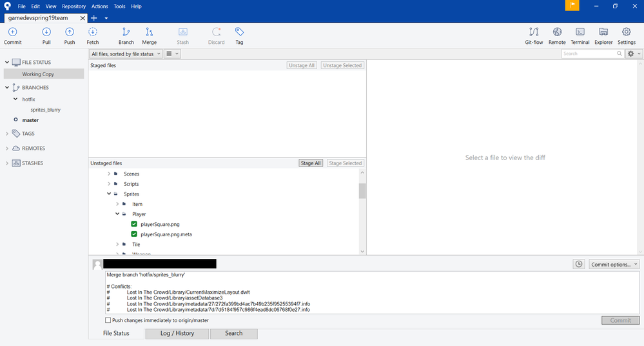Screen dimensions: 644x346
Task: Expand the Tile folder
Action: [x=117, y=244]
